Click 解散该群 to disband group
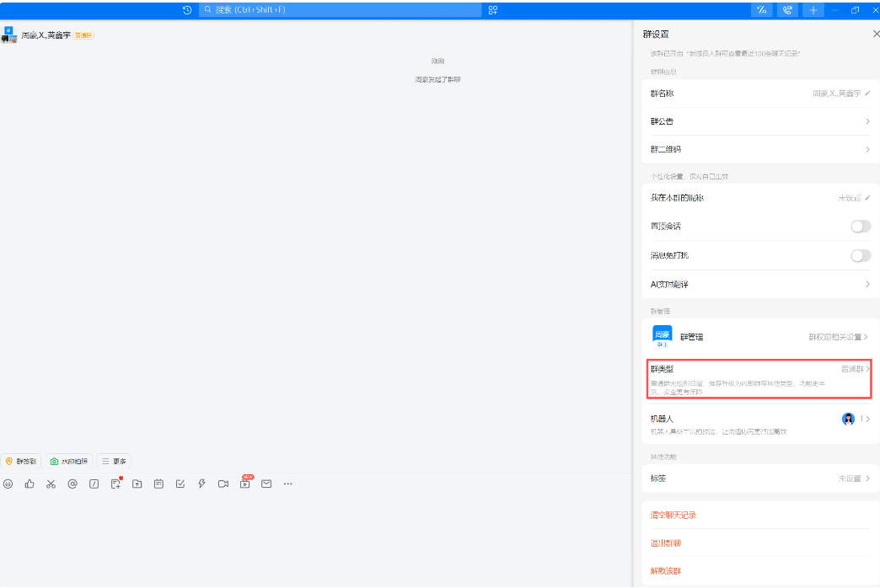Screen dimensions: 880x588 click(666, 571)
